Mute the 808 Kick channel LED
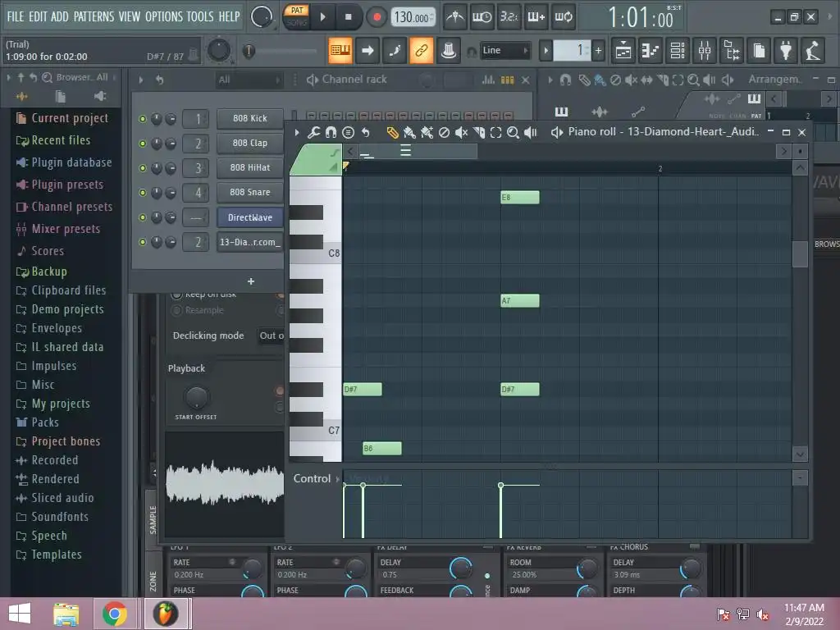Image resolution: width=840 pixels, height=630 pixels. click(x=143, y=119)
